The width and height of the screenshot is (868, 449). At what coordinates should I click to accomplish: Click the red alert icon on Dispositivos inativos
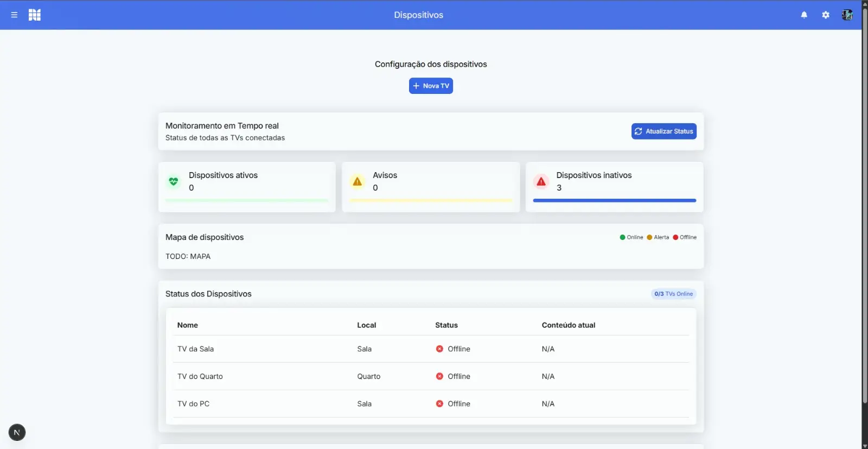point(541,181)
